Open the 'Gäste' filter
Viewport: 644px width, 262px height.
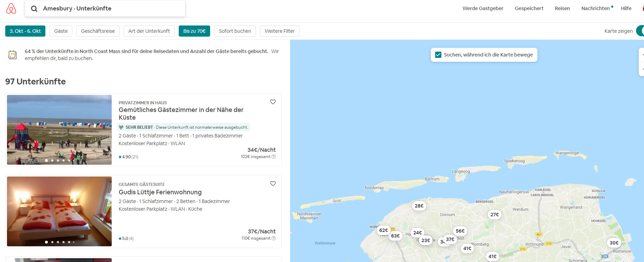tap(61, 31)
